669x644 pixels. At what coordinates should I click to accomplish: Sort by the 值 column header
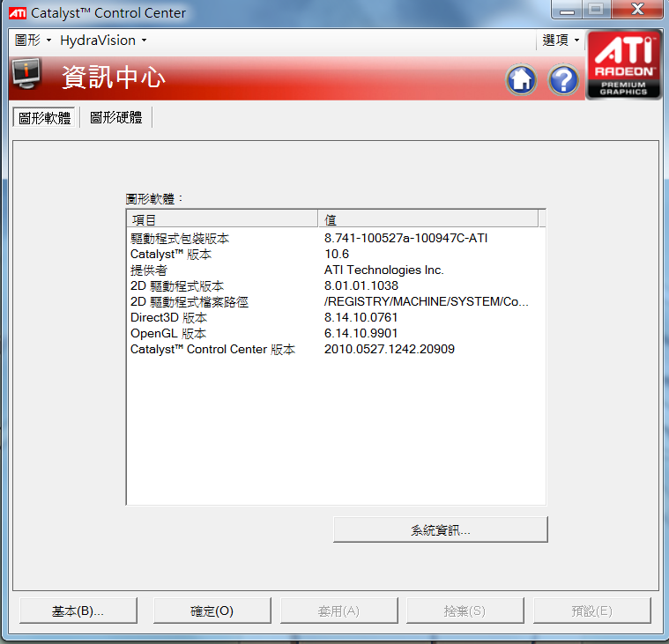(x=428, y=219)
